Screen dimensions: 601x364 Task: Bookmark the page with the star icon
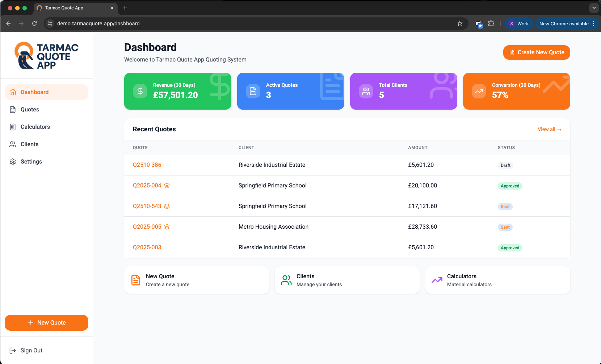tap(460, 24)
